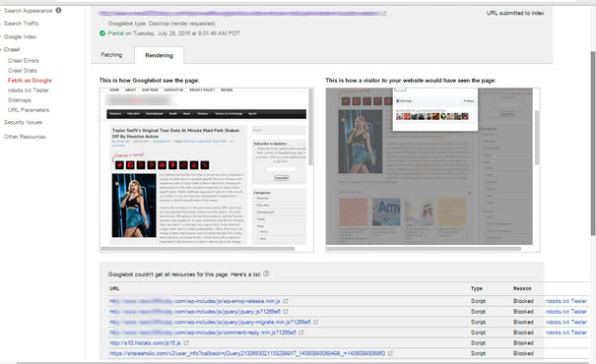Open robots.txt Tester in sidebar
596x364 pixels.
point(29,91)
